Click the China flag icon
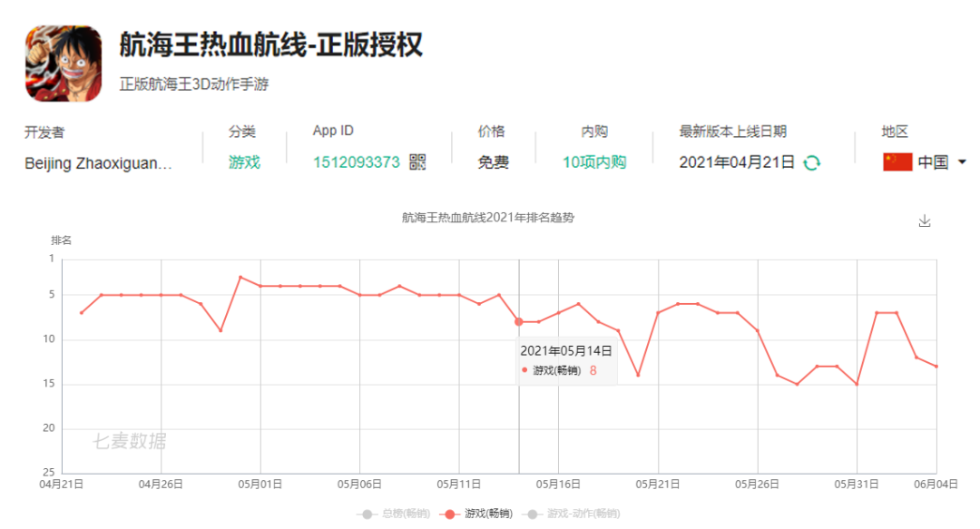Screen dimensions: 980x529 [897, 162]
